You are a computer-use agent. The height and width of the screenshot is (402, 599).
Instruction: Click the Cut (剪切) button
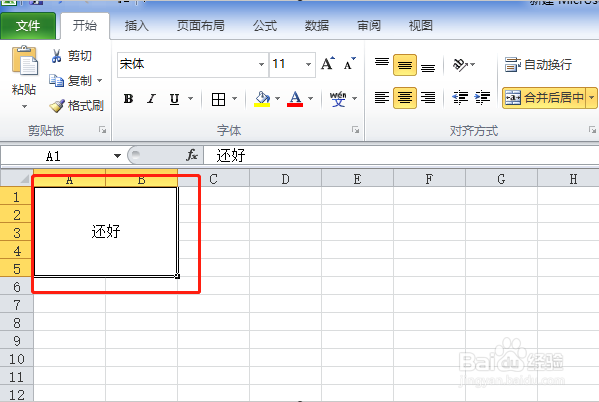(71, 56)
